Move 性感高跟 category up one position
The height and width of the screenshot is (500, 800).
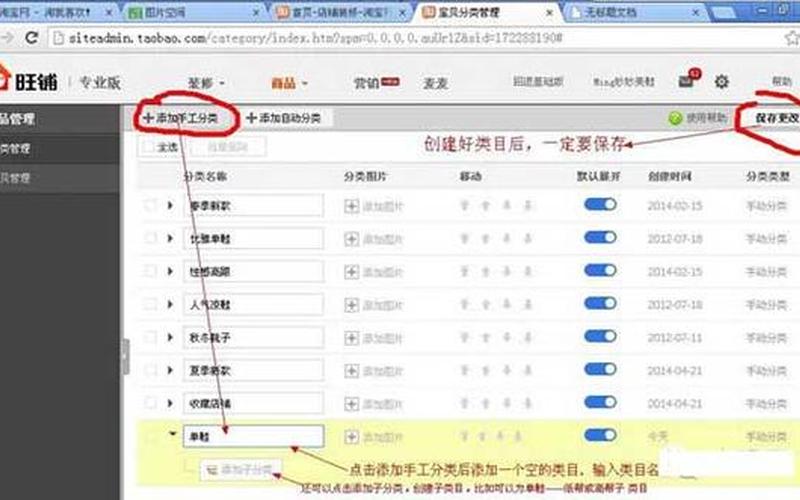click(486, 271)
